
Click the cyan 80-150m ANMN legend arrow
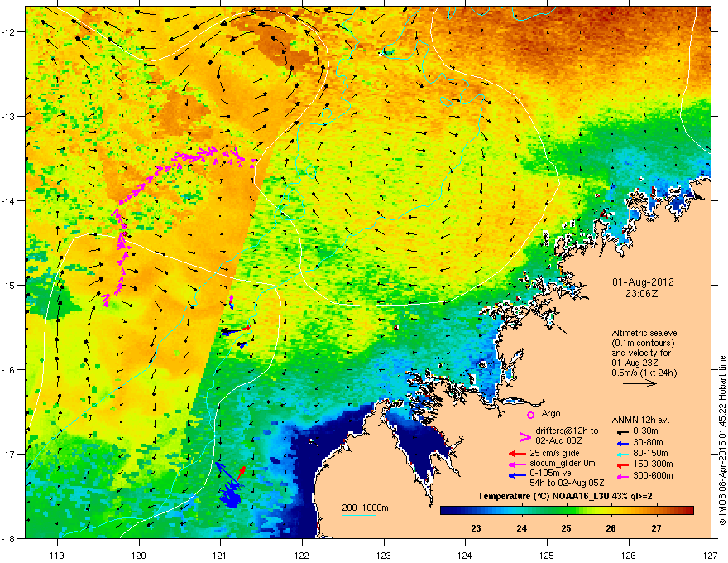pos(621,454)
